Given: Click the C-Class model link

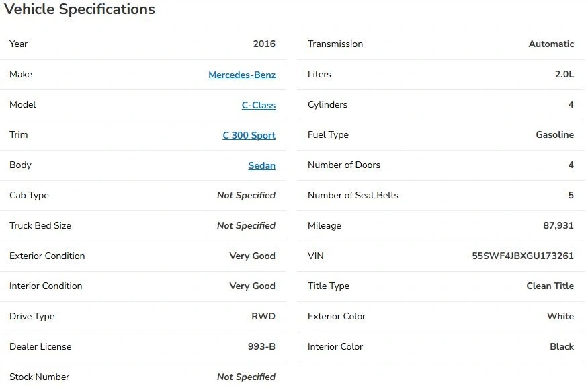Looking at the screenshot, I should coord(258,105).
